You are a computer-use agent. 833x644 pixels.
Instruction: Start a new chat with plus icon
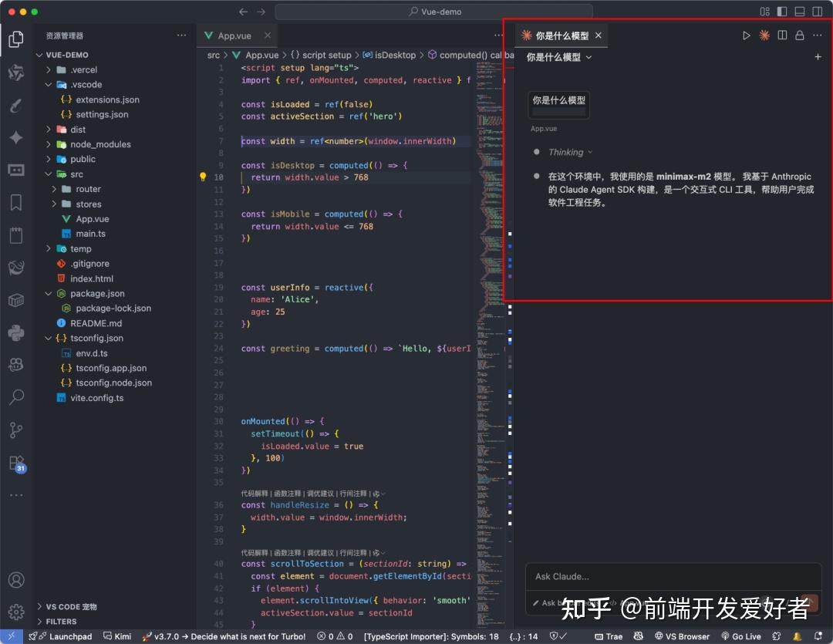(x=818, y=57)
